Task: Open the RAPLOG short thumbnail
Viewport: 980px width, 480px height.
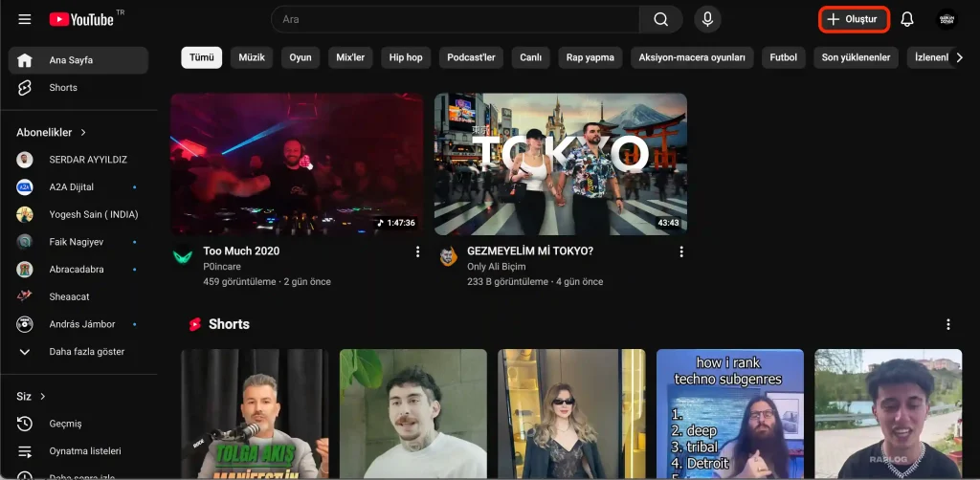Action: click(888, 414)
